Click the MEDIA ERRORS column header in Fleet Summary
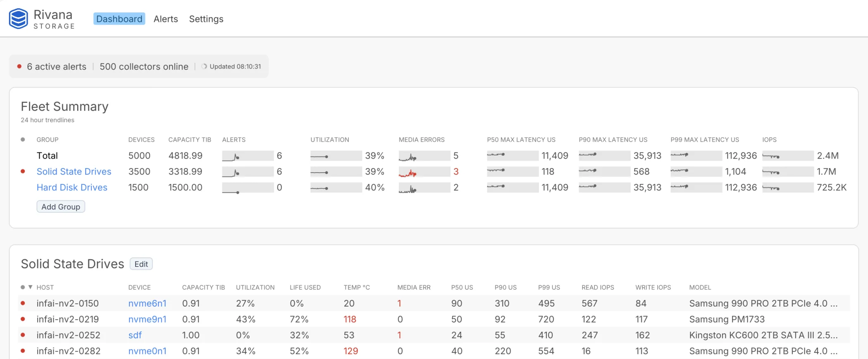This screenshot has width=868, height=359. coord(422,140)
